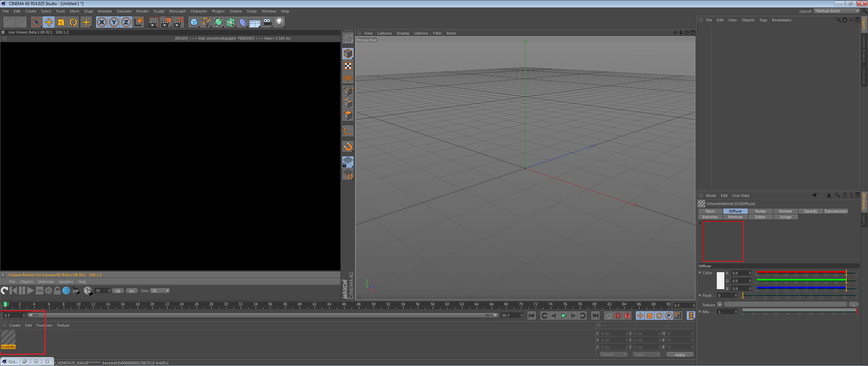Select the Rotate tool
Image resolution: width=868 pixels, height=366 pixels.
[73, 22]
